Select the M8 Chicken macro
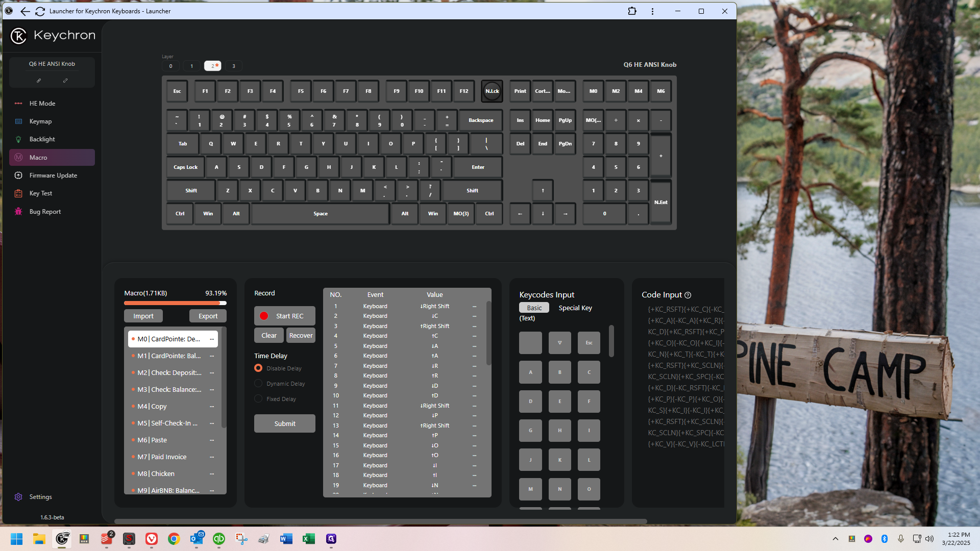This screenshot has height=551, width=980. click(156, 474)
